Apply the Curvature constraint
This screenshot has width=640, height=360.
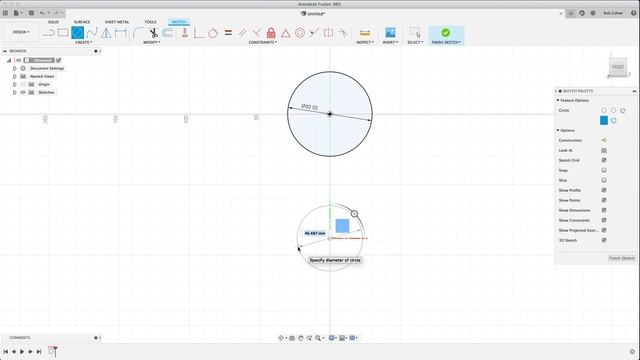pos(343,33)
